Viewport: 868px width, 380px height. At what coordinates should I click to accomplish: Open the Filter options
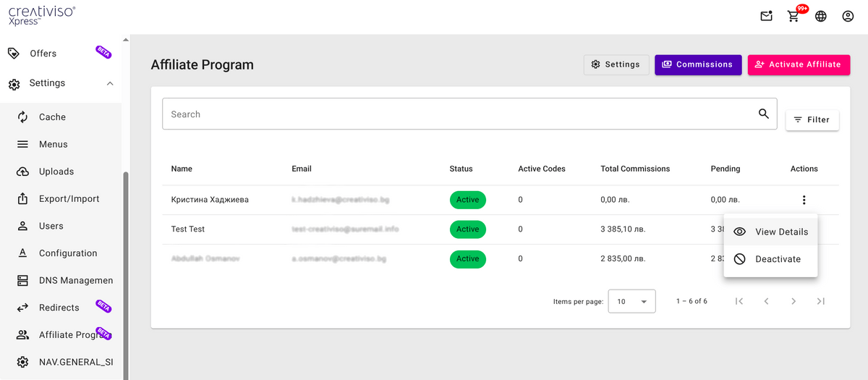click(x=812, y=120)
